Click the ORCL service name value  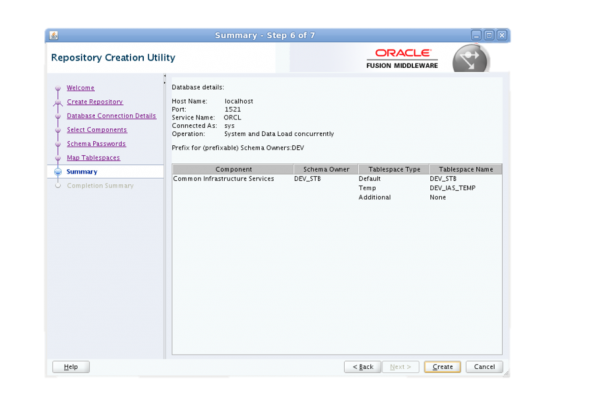coord(232,118)
